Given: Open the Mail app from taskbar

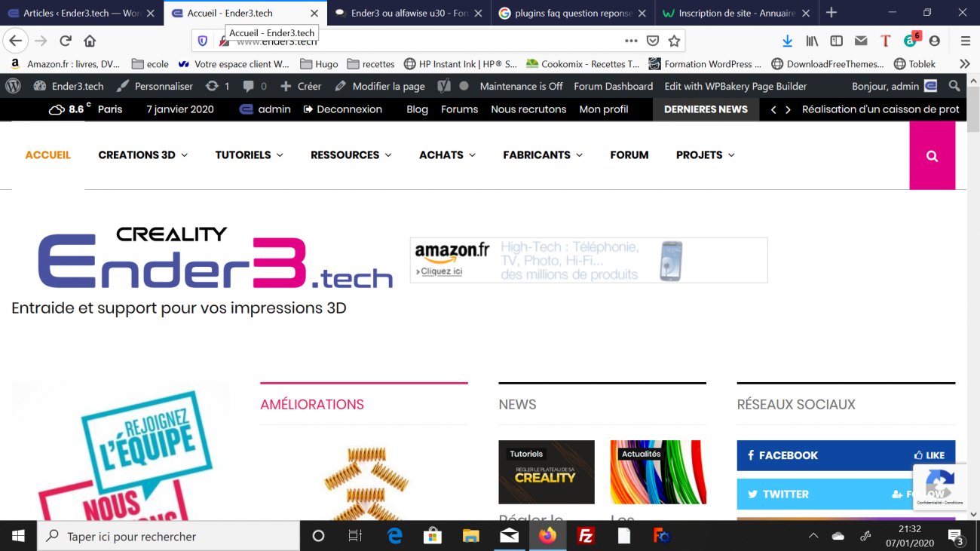Looking at the screenshot, I should click(509, 536).
